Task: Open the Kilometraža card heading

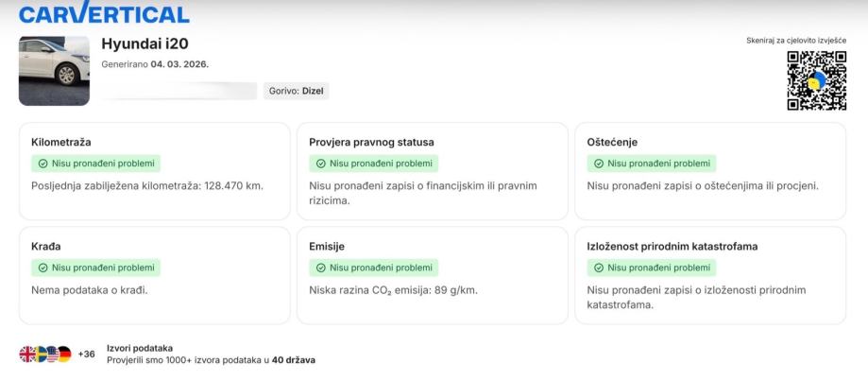Action: coord(60,143)
